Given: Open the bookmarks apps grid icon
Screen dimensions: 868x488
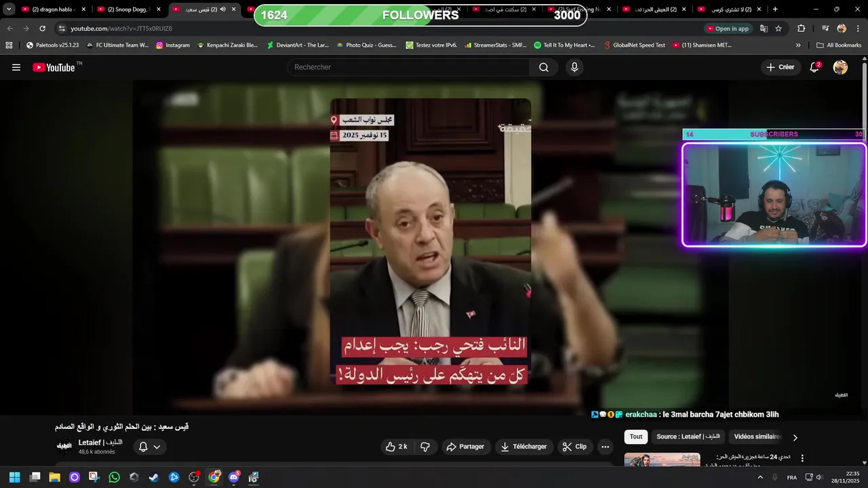Looking at the screenshot, I should [9, 45].
